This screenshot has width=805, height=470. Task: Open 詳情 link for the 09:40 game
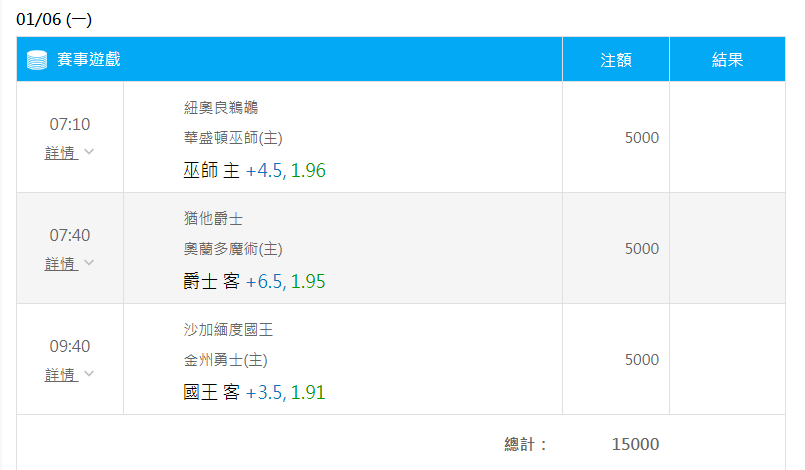coord(61,374)
